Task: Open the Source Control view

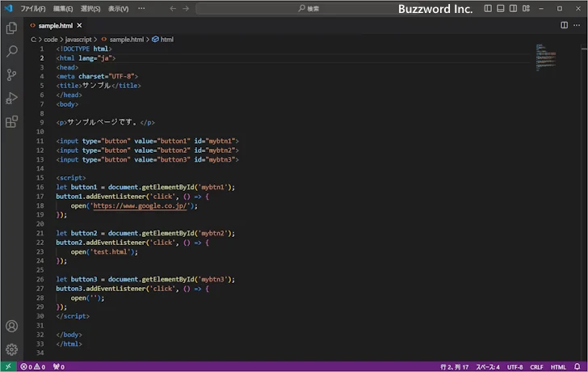Action: [11, 75]
